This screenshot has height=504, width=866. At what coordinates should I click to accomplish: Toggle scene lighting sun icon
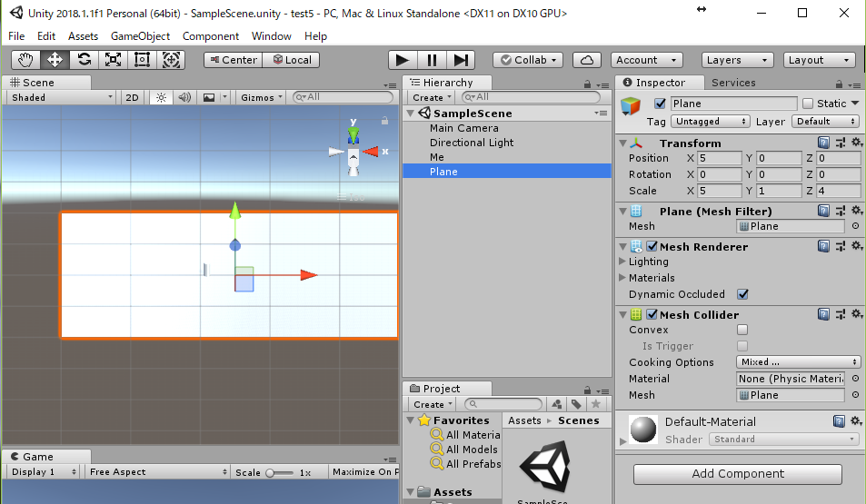point(161,98)
